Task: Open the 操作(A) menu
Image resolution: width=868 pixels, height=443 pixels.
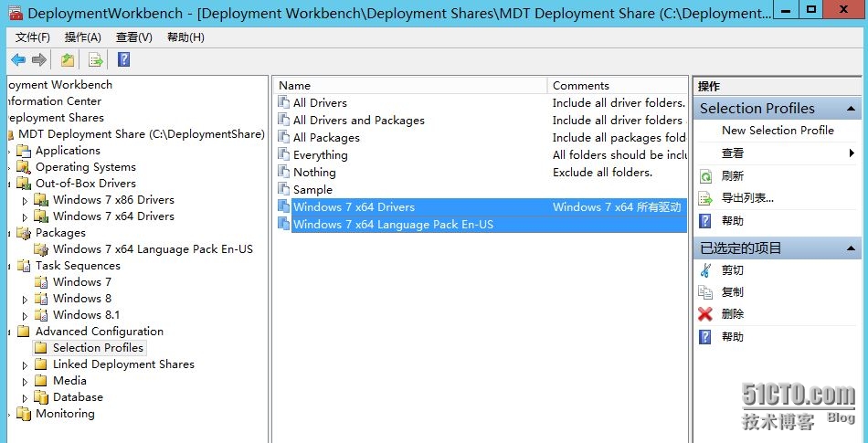Action: coord(83,37)
